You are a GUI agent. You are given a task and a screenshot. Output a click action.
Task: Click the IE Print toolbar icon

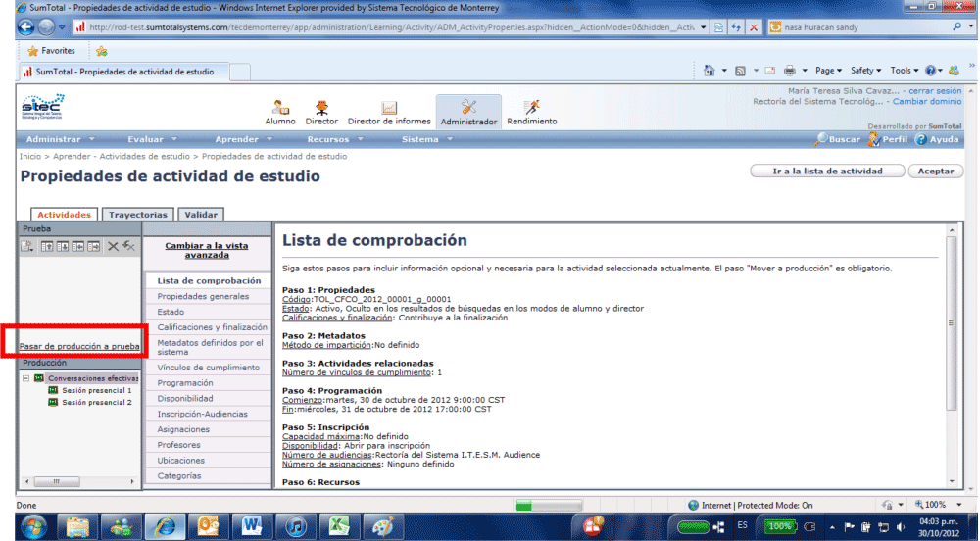click(x=790, y=71)
